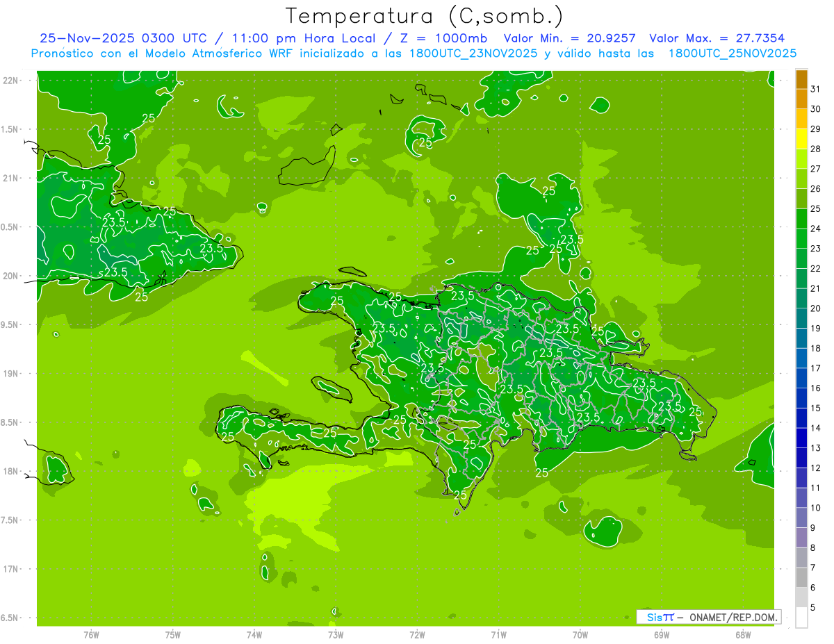Click the "18" value on the color scale

point(816,348)
